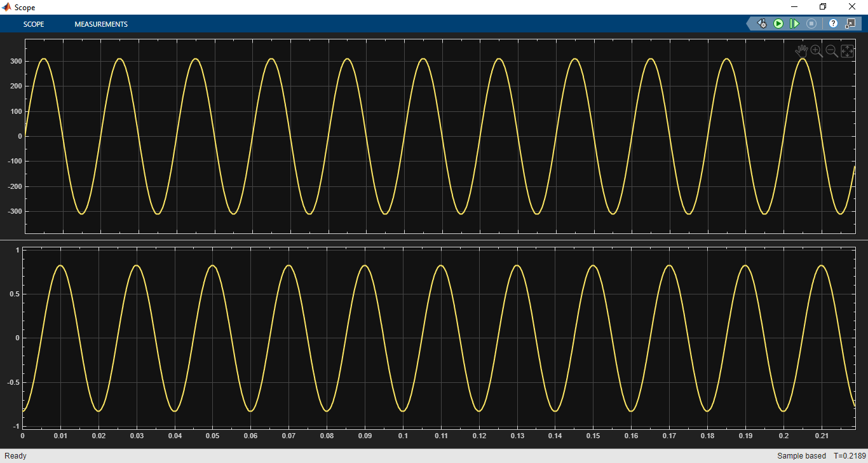Viewport: 868px width, 463px height.
Task: Click the '-300' tick label on upper plot
Action: pos(14,212)
